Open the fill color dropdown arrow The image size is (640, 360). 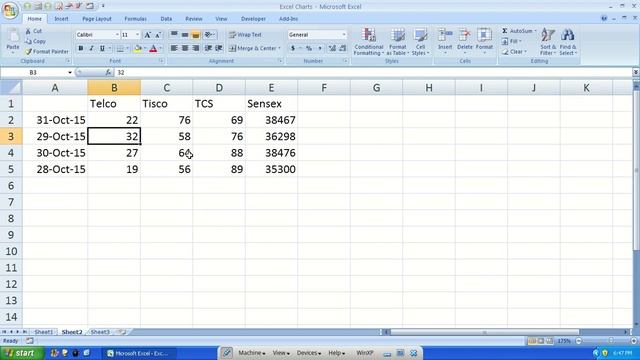click(145, 49)
